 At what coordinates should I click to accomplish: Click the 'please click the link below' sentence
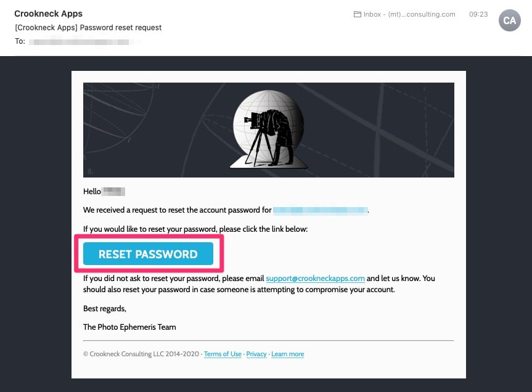point(195,229)
